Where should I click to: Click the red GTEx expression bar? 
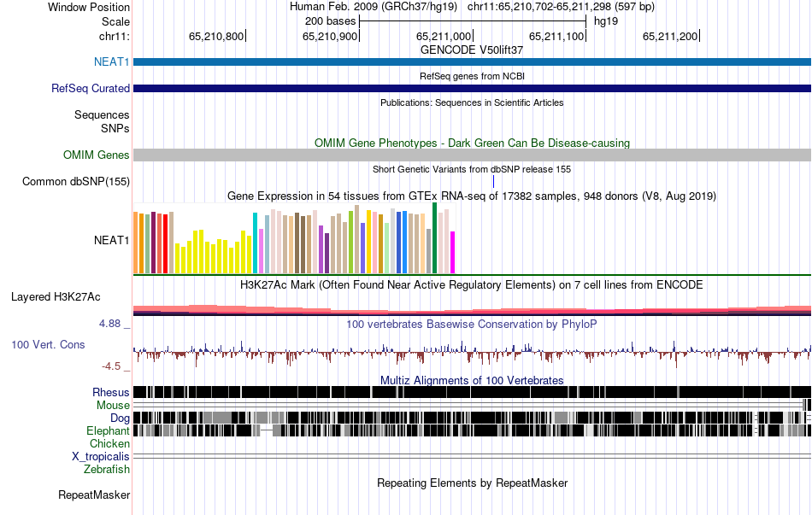click(165, 243)
